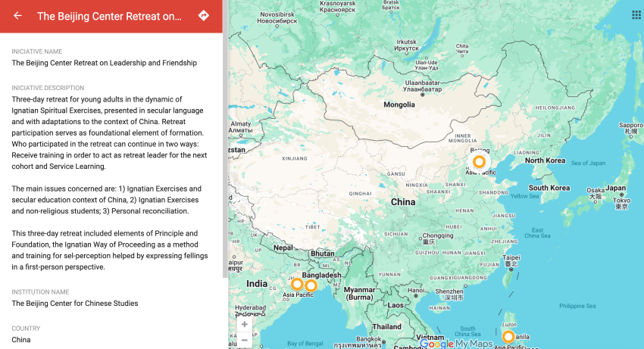Click the Xinjiang region label

coord(295,158)
